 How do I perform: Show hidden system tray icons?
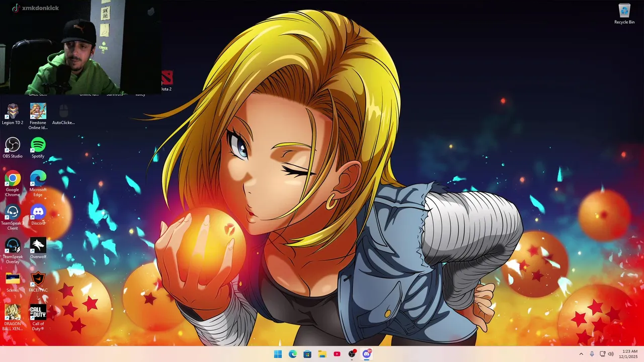[581, 354]
